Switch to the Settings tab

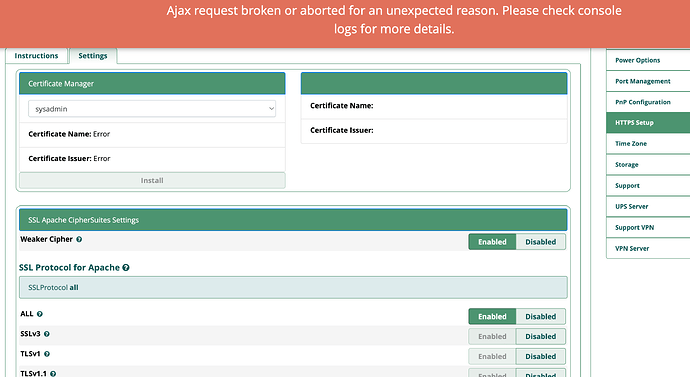[x=93, y=56]
